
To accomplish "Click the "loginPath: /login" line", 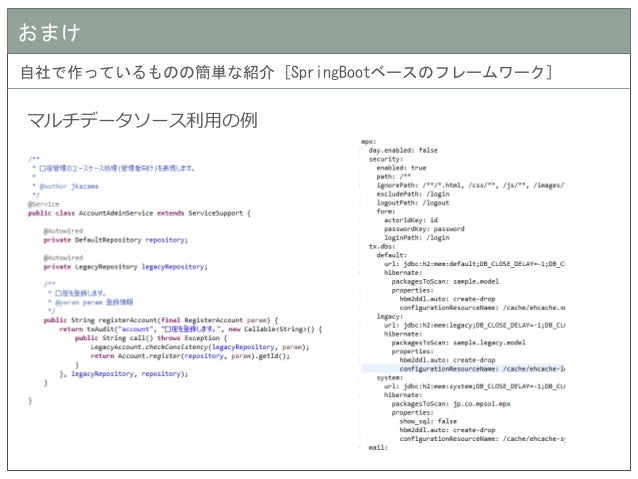I will click(x=417, y=238).
